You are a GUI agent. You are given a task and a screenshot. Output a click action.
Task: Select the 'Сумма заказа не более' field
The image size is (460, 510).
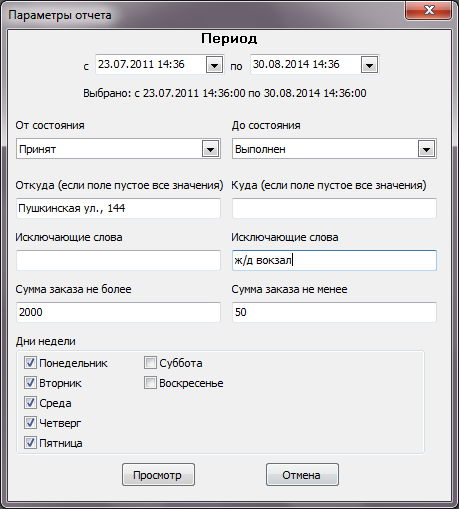(x=118, y=312)
